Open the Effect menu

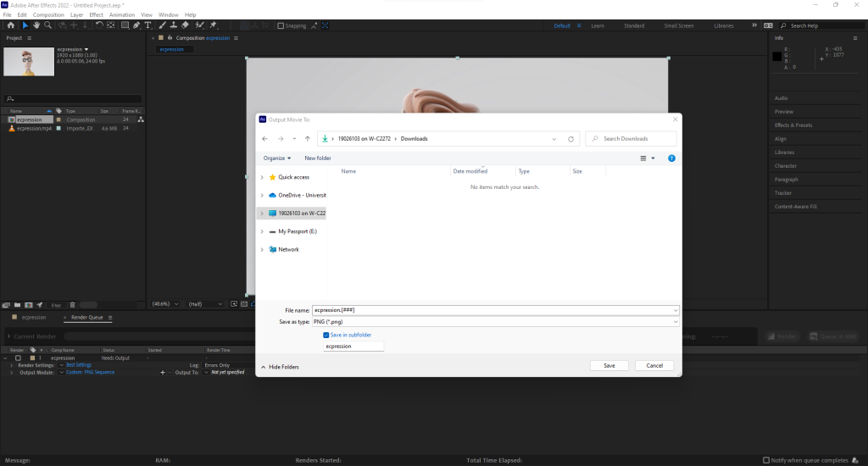click(97, 15)
